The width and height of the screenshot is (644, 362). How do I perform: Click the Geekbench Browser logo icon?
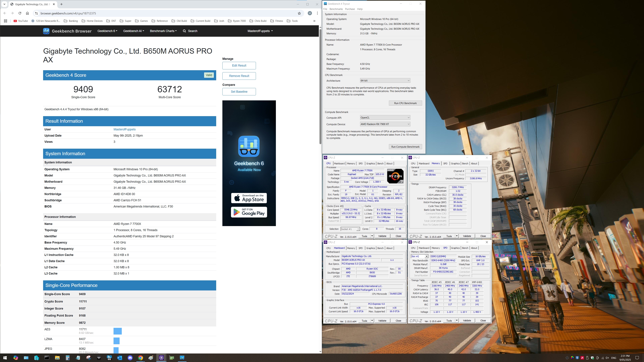coord(46,31)
